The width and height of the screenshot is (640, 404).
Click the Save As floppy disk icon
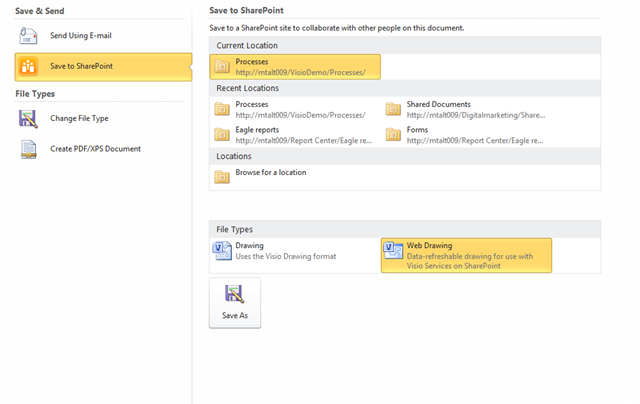click(235, 294)
